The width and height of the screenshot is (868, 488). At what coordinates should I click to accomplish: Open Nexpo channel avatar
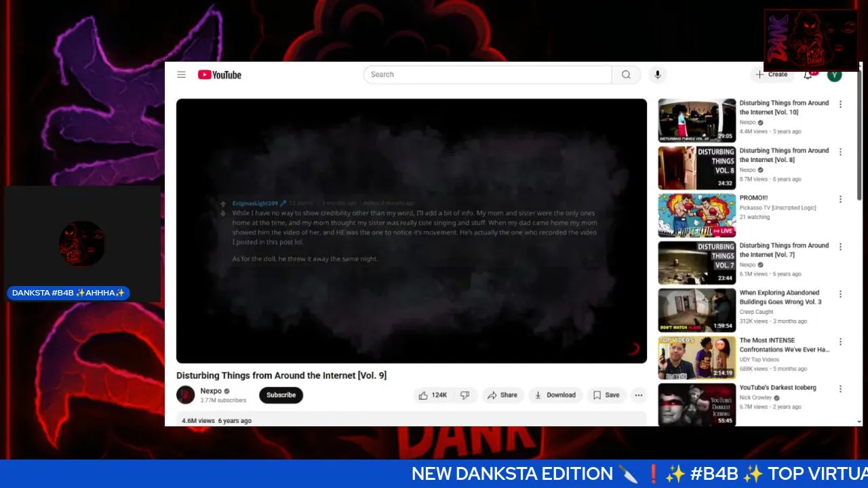(x=186, y=395)
